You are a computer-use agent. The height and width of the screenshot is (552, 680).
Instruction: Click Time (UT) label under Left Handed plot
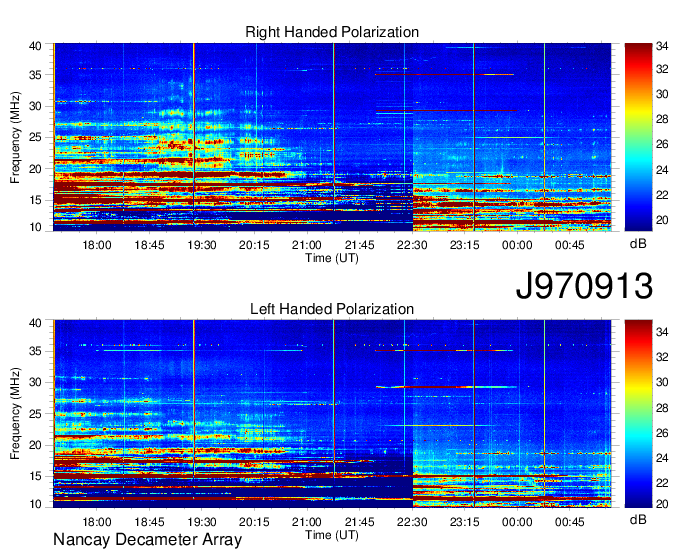(332, 535)
